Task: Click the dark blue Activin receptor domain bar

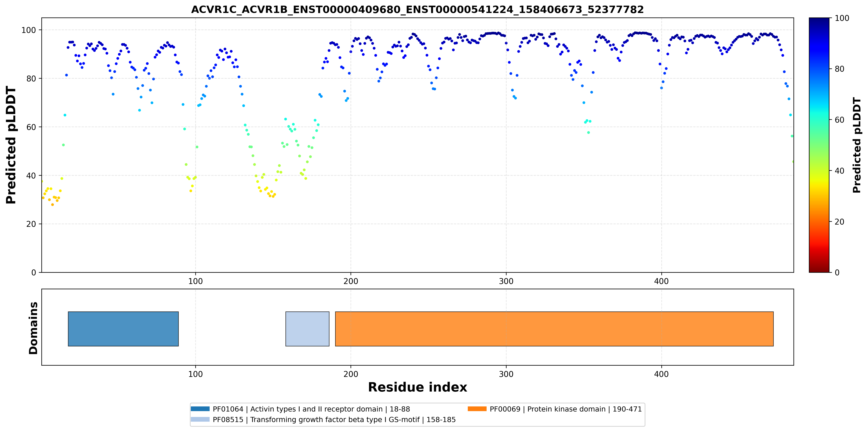Action: (123, 329)
